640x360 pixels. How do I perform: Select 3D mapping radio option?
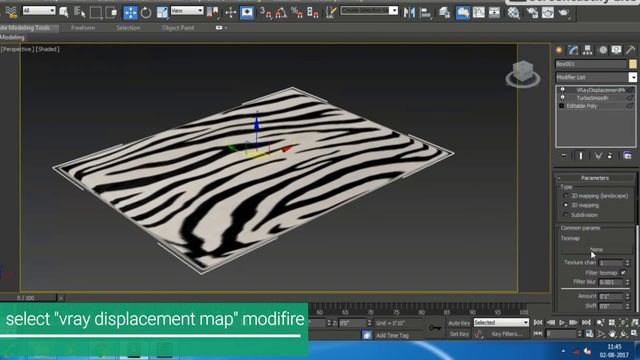566,205
